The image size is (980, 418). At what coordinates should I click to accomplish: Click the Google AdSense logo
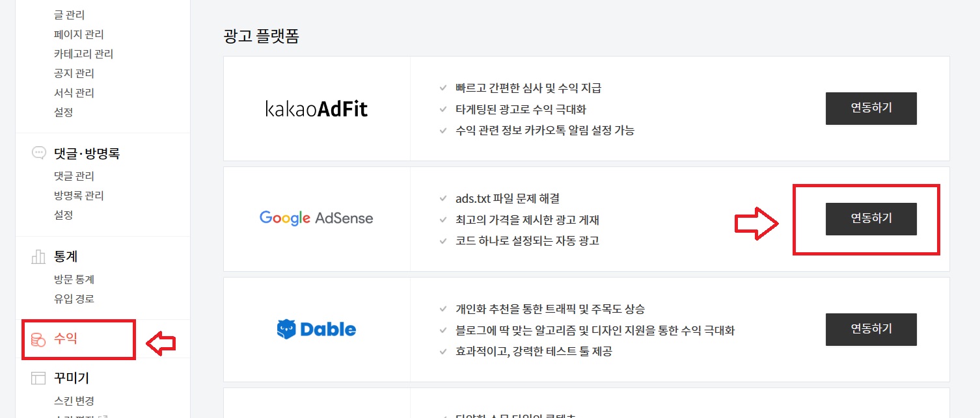point(316,218)
